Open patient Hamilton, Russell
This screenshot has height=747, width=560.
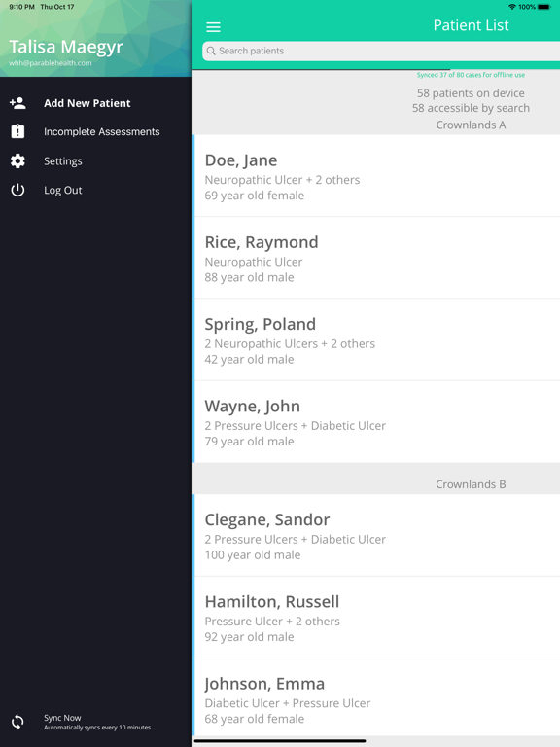coord(376,618)
